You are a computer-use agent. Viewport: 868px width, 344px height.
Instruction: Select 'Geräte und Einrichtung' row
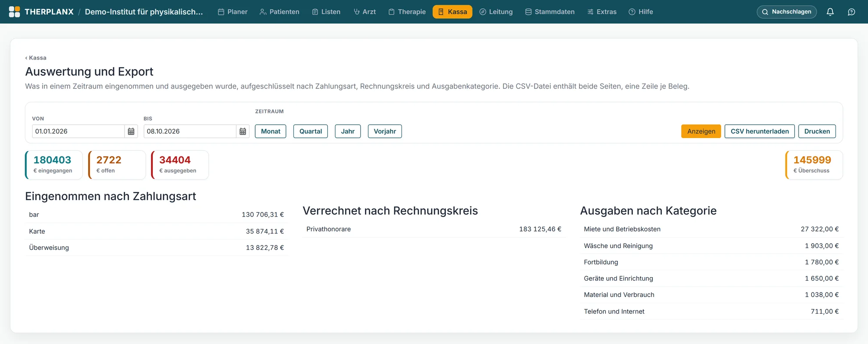click(x=711, y=278)
